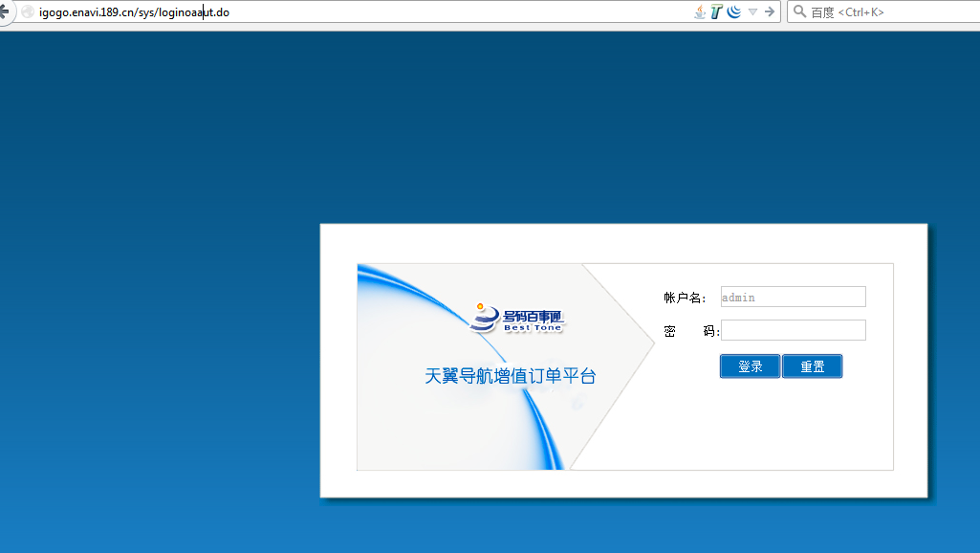
Task: Click the Java coffee cup icon in address bar
Action: (x=700, y=11)
